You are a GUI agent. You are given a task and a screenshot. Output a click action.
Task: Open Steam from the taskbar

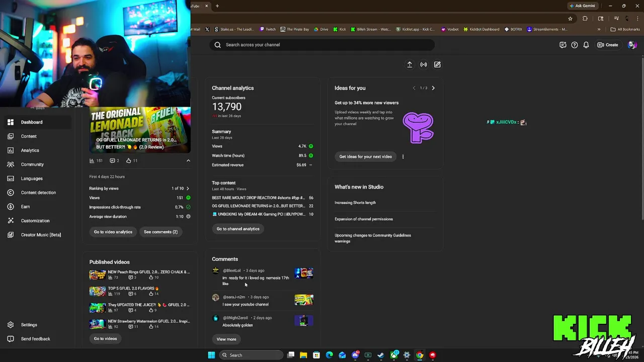(381, 355)
